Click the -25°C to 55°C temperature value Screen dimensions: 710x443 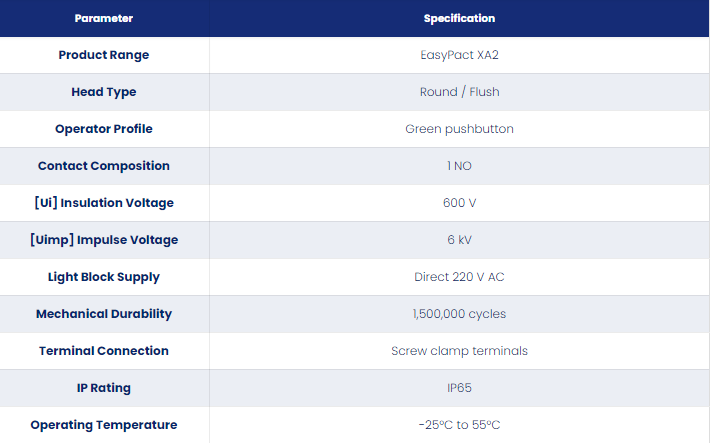tap(459, 425)
